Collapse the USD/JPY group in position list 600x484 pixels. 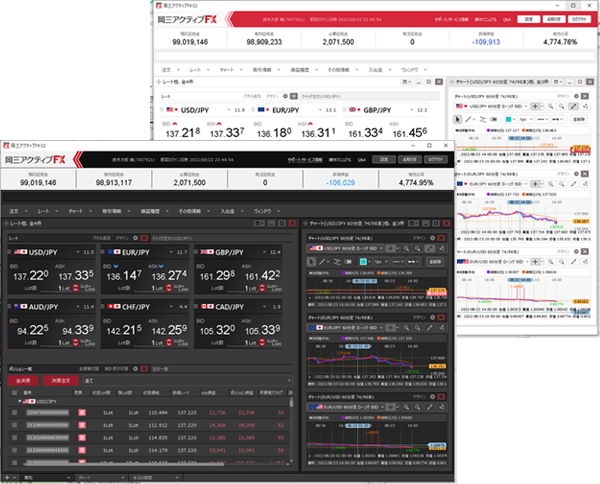click(20, 401)
